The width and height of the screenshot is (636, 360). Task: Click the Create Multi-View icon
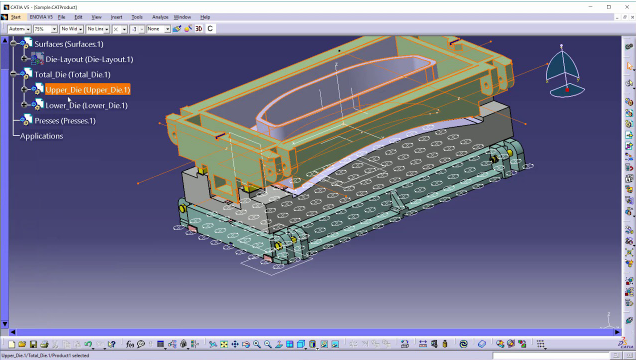coord(290,344)
